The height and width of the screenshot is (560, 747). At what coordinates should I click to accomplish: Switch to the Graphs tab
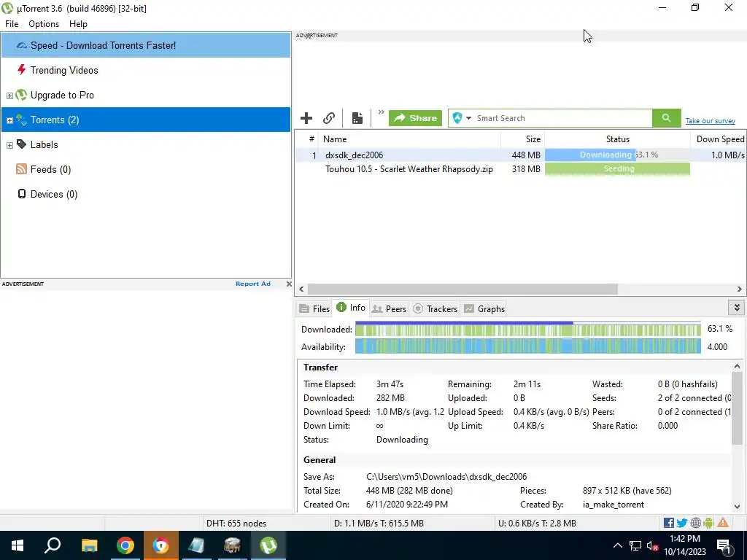point(484,308)
